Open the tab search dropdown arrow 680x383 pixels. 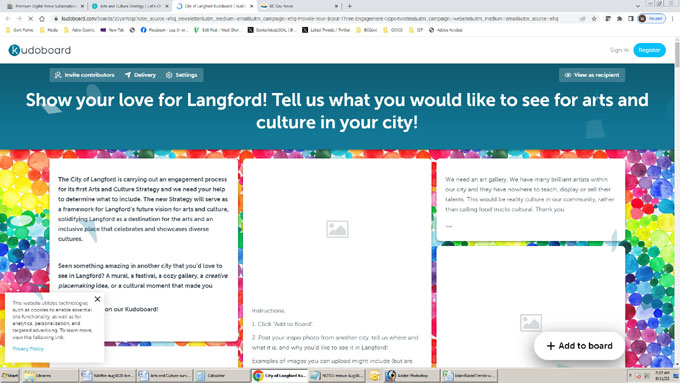(x=638, y=6)
